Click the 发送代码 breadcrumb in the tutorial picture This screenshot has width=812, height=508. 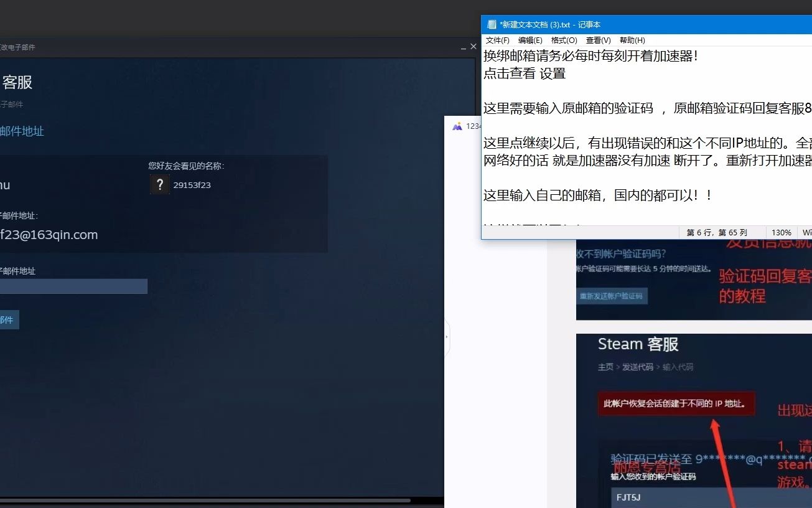(x=638, y=367)
